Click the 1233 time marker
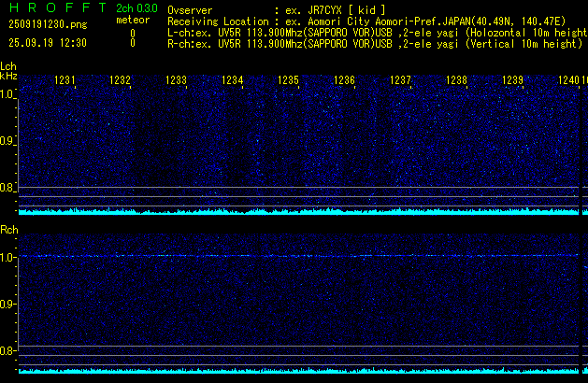 pyautogui.click(x=177, y=81)
